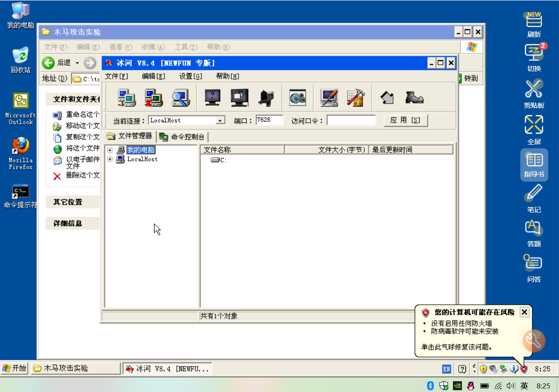Click the EN language bar indicator

tap(446, 369)
